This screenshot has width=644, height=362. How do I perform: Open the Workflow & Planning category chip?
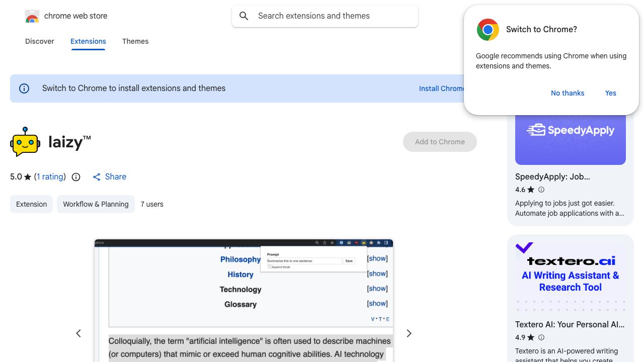click(x=96, y=204)
